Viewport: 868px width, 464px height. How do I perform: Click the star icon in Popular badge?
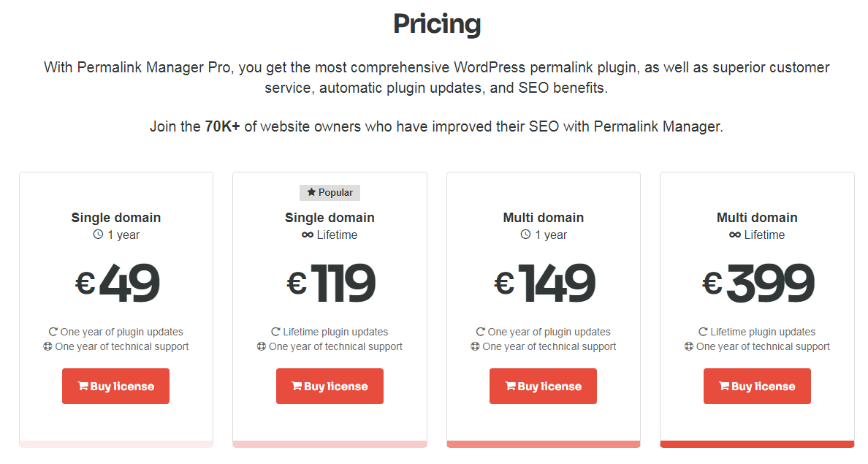[x=311, y=193]
